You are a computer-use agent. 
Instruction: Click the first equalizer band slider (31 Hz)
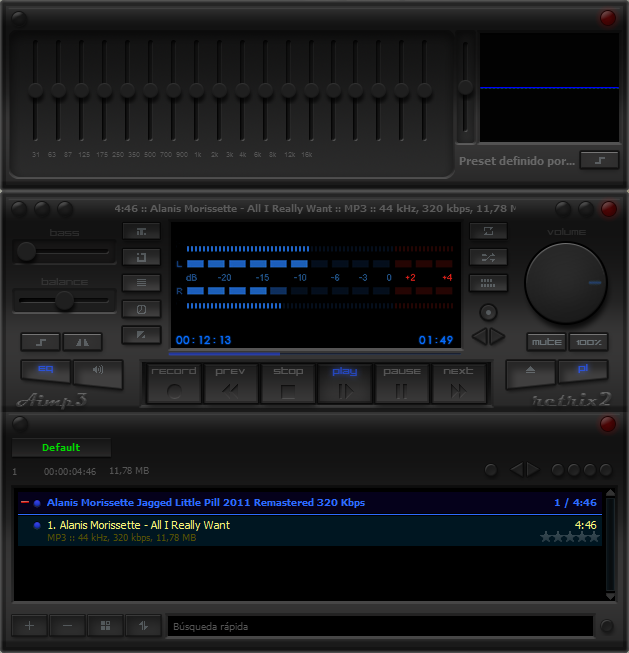[36, 90]
